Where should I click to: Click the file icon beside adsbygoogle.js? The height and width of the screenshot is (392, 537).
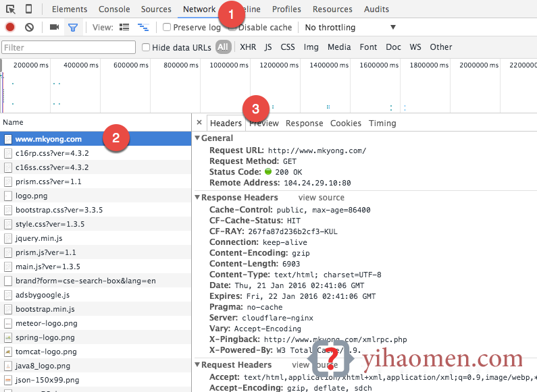8,295
